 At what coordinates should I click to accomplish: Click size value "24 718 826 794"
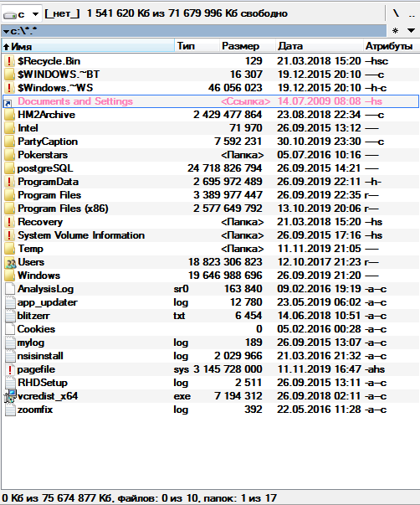(225, 168)
